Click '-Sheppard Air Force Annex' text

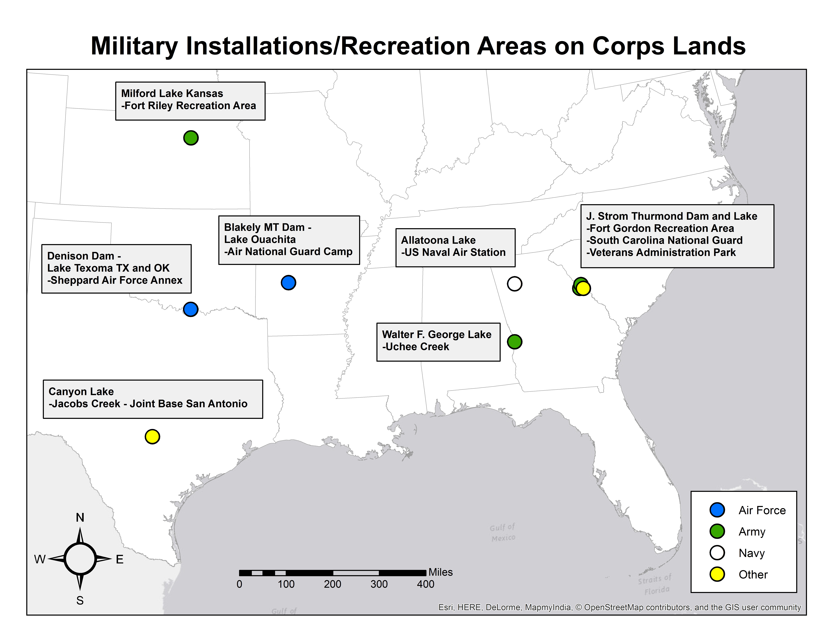[x=115, y=280]
